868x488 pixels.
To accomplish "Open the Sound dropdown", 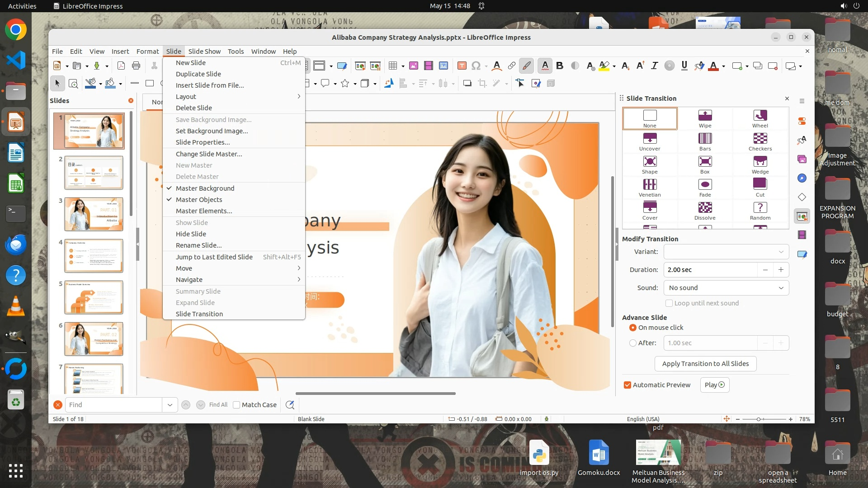I will point(726,288).
